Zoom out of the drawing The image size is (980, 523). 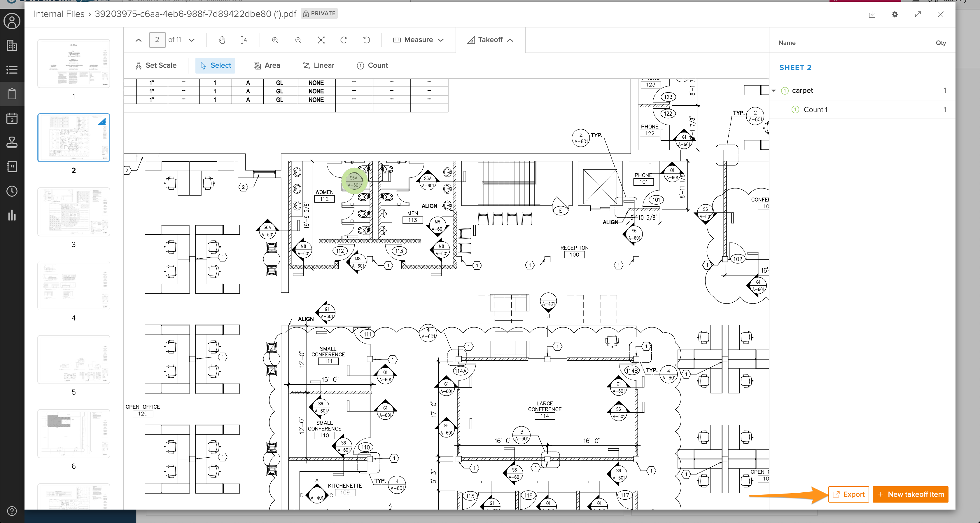pos(298,40)
